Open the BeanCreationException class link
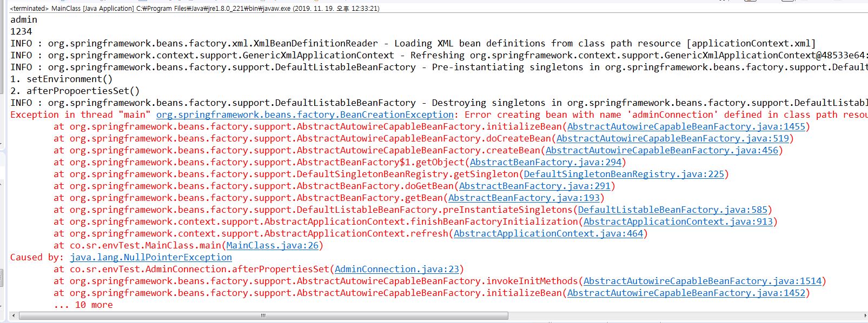The width and height of the screenshot is (868, 323). click(x=305, y=115)
